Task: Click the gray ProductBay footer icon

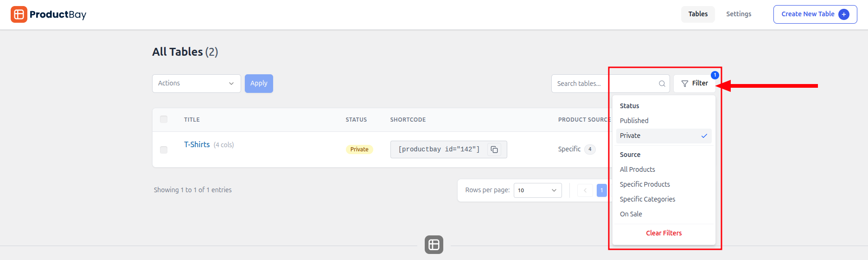Action: (x=434, y=245)
